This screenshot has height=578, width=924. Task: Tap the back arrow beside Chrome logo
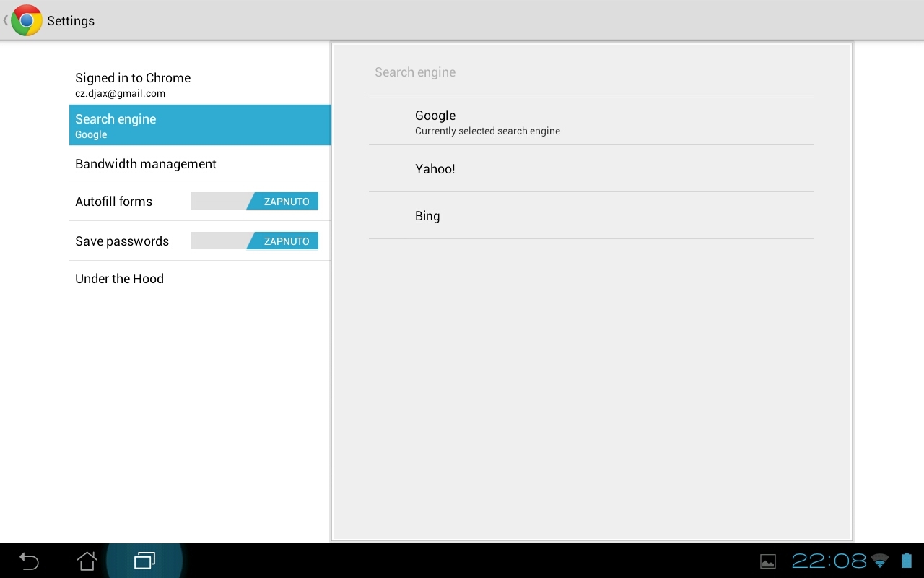[x=6, y=20]
